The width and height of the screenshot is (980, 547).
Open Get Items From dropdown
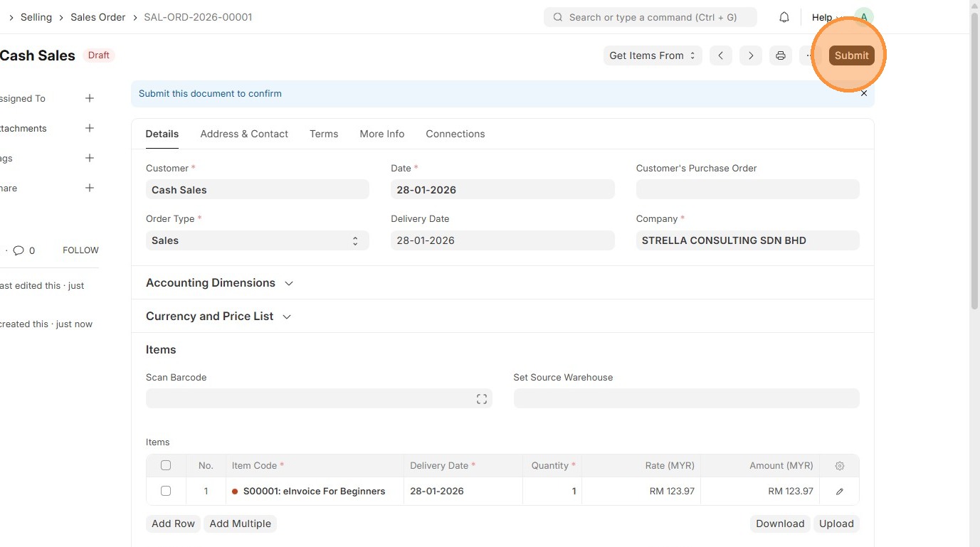tap(652, 55)
